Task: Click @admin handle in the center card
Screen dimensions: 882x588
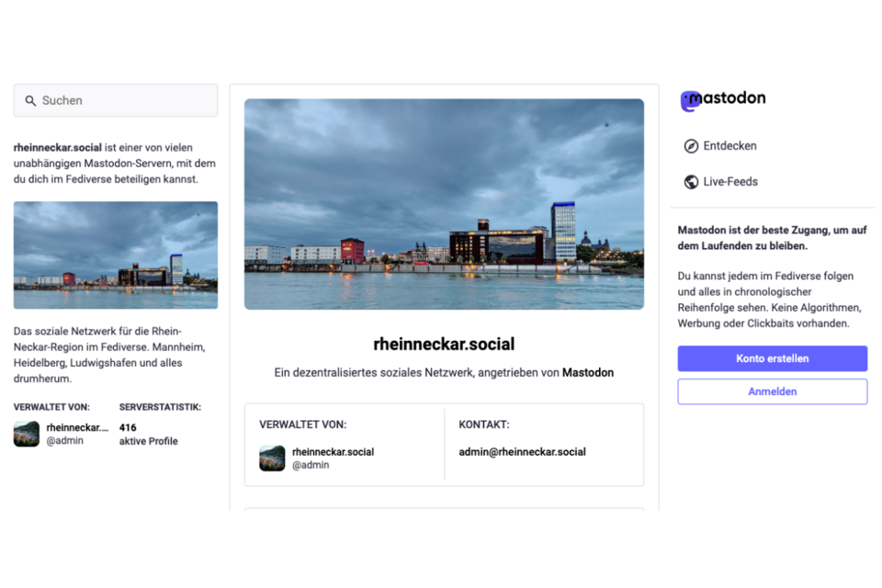Action: point(311,465)
